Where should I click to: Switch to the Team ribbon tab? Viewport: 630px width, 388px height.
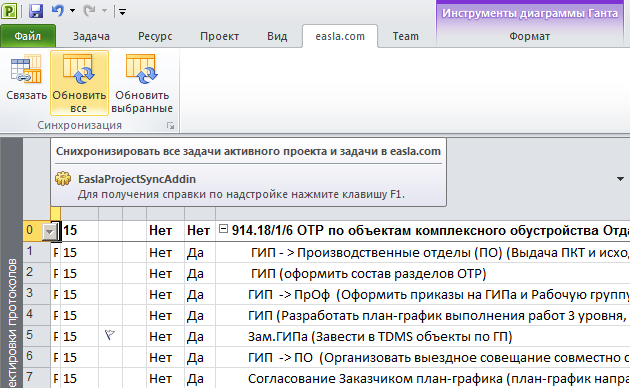click(405, 36)
